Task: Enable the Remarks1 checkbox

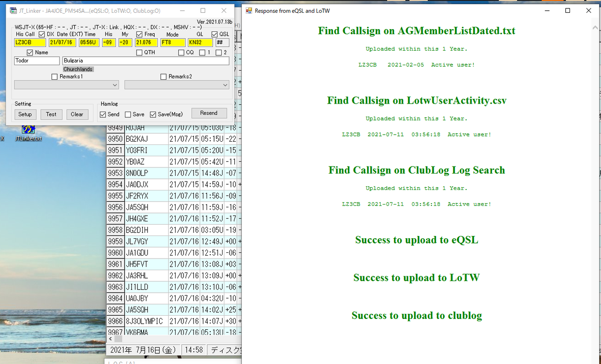Action: [54, 76]
